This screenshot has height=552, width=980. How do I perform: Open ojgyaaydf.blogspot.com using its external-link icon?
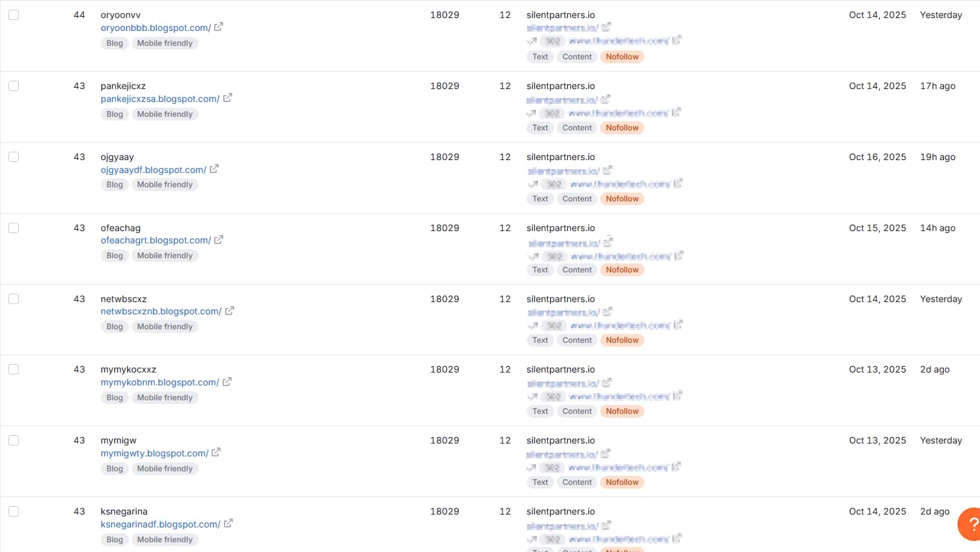(213, 169)
